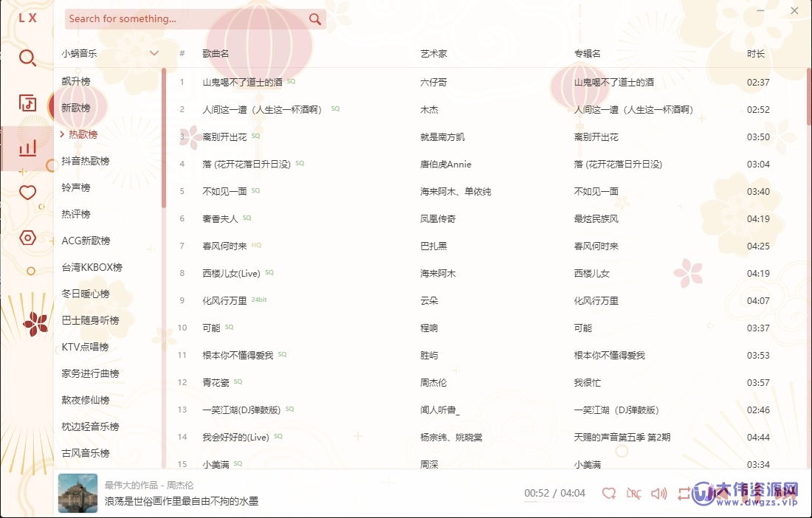Viewport: 812px width, 518px height.
Task: Click the volume speaker icon in playback bar
Action: point(658,493)
